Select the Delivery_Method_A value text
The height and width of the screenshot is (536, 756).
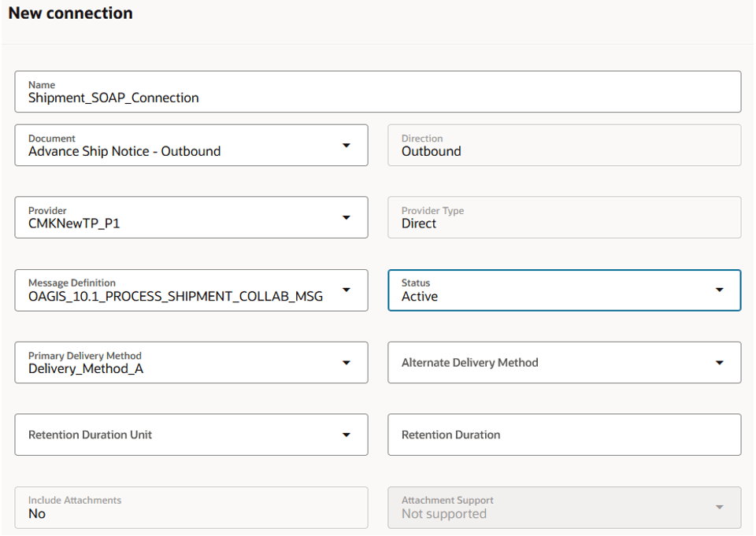point(86,368)
